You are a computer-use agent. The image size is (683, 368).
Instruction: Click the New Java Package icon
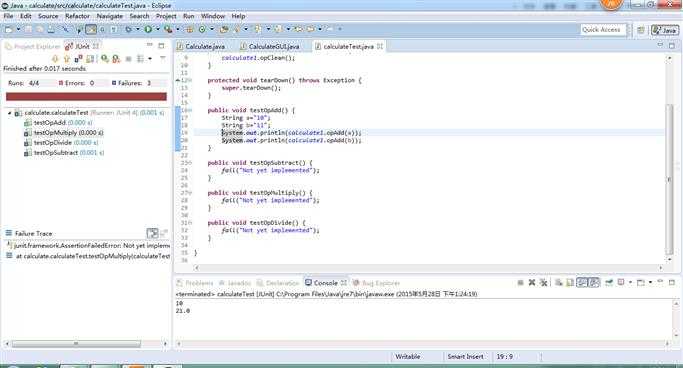click(190, 30)
